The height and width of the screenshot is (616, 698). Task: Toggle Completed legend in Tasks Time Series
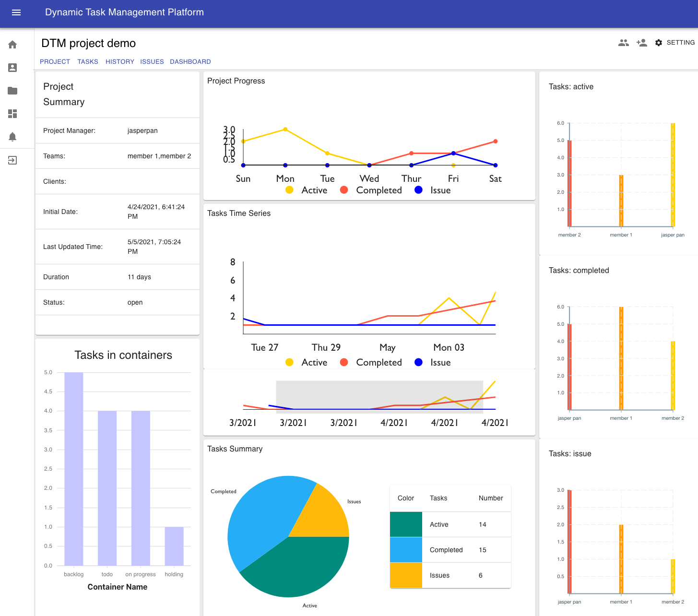371,362
